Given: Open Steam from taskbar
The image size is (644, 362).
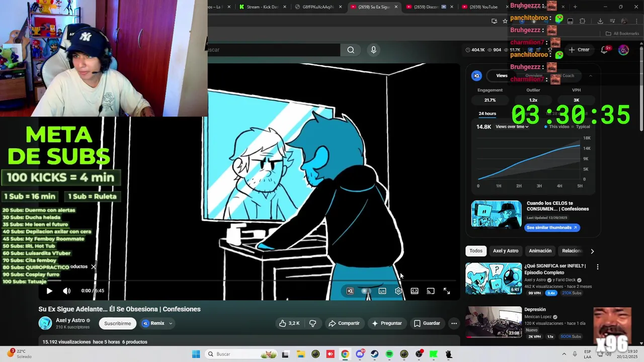Looking at the screenshot, I should click(375, 354).
